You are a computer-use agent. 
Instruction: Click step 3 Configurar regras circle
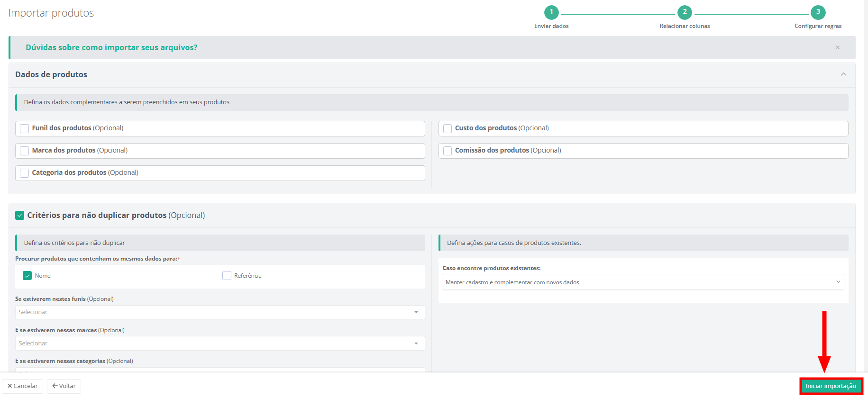818,12
